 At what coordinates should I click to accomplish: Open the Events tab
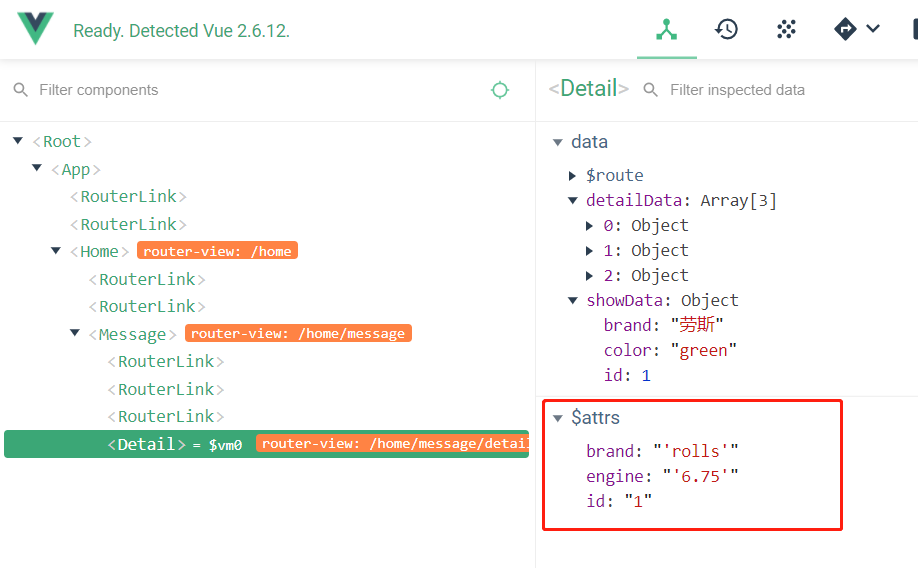(x=786, y=29)
